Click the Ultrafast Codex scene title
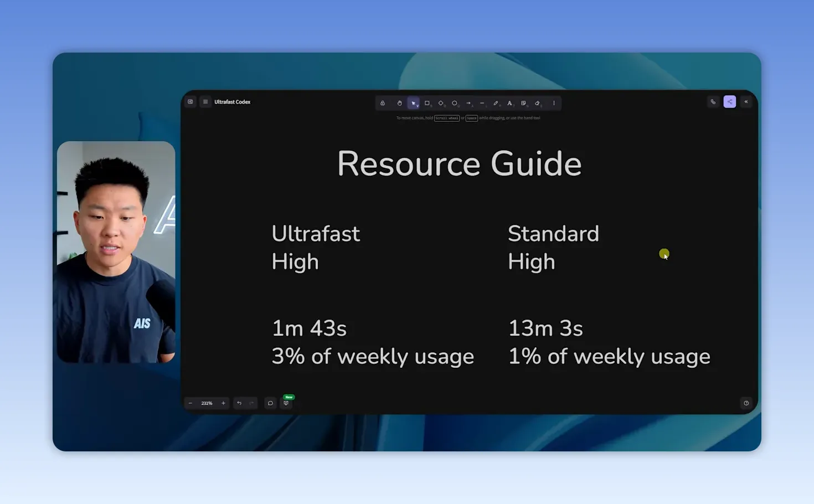 coord(233,102)
